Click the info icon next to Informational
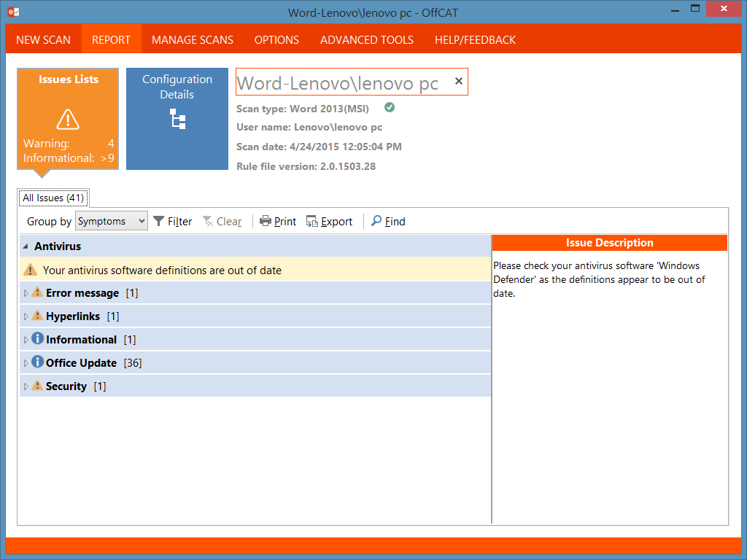 coord(37,338)
